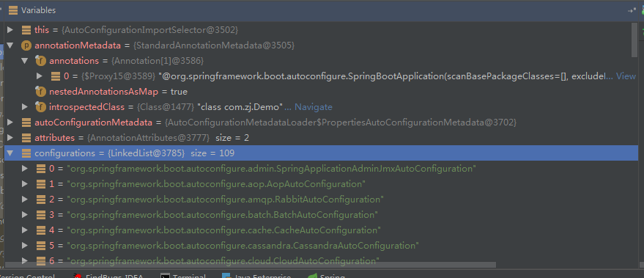Expand configurations entry 2 RabbitAutoConfiguration
Viewport: 644px width, 278px height.
(25, 200)
